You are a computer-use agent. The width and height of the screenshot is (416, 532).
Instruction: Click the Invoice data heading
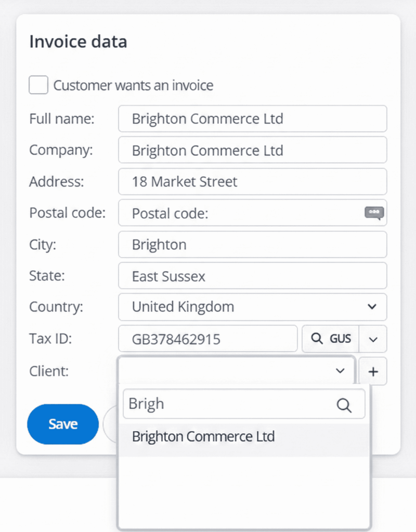(78, 42)
